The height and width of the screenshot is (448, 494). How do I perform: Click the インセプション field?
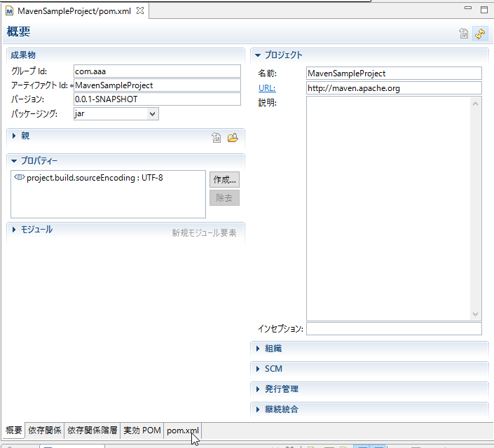[x=394, y=329]
